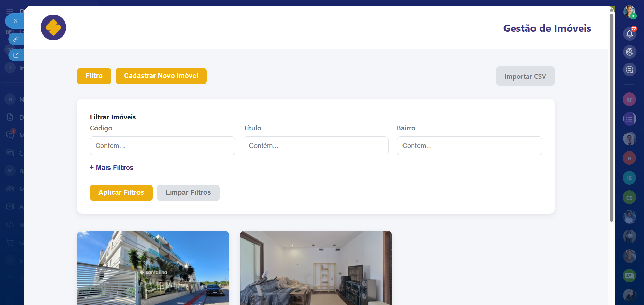Open the property card with living room photo
The width and height of the screenshot is (644, 305).
point(316,268)
